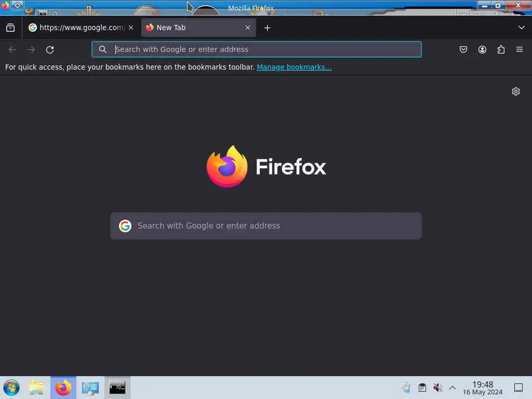The width and height of the screenshot is (532, 399).
Task: Close the New Tab tab
Action: point(248,28)
